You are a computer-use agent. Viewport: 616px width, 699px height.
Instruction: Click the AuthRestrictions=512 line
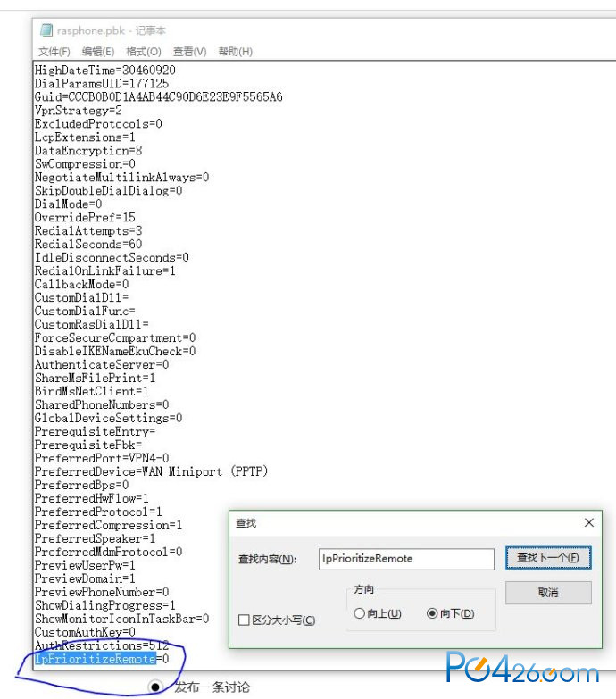pos(102,645)
